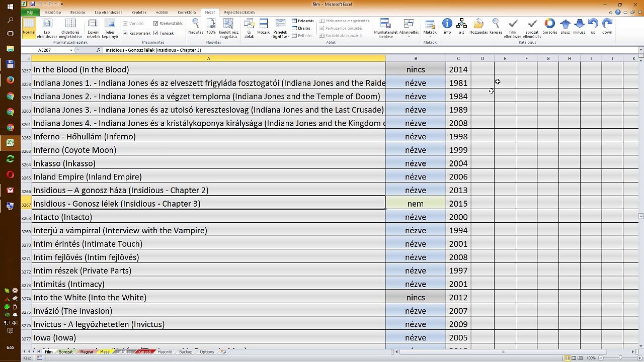644x362 pixels.
Task: Click the Sorsolás donut icon
Action: click(x=549, y=26)
